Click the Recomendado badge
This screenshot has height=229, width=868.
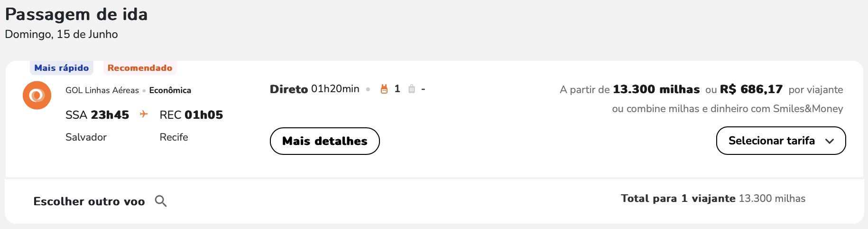pyautogui.click(x=140, y=68)
